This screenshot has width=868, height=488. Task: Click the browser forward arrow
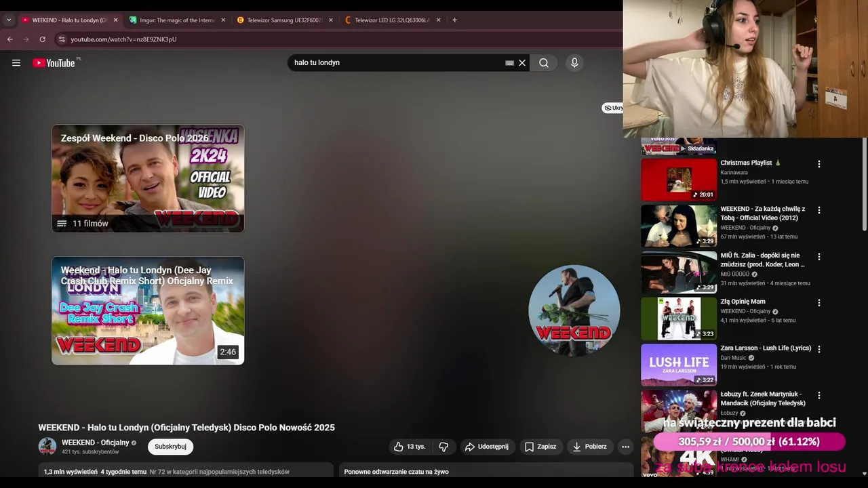coord(26,39)
